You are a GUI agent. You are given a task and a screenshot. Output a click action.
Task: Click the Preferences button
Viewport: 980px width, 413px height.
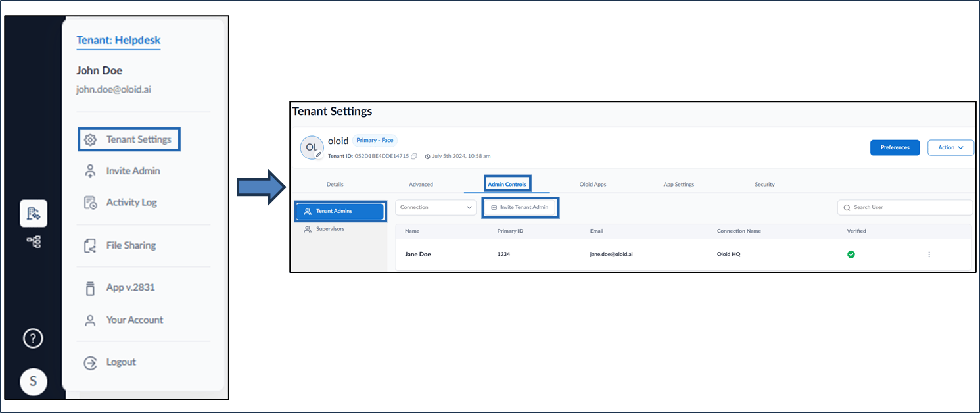pos(895,147)
